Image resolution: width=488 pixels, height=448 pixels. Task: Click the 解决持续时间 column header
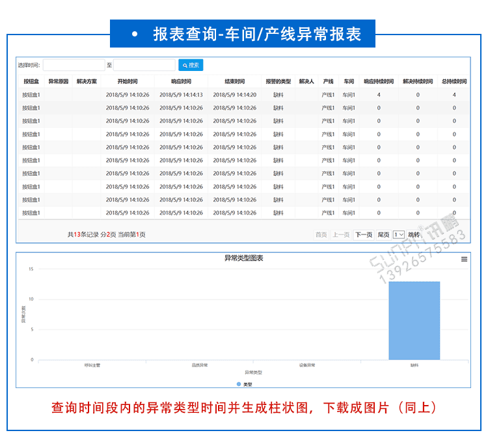pos(418,81)
